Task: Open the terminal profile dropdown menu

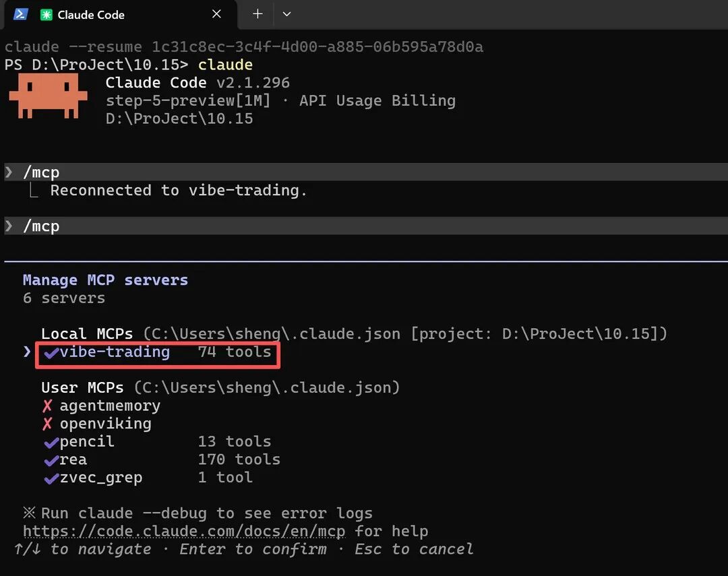Action: (x=287, y=14)
